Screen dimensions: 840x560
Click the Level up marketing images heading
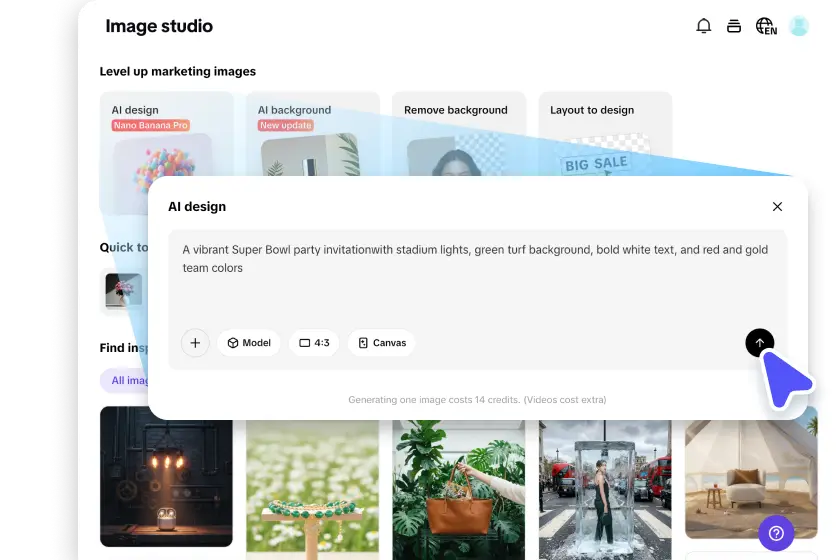(178, 71)
